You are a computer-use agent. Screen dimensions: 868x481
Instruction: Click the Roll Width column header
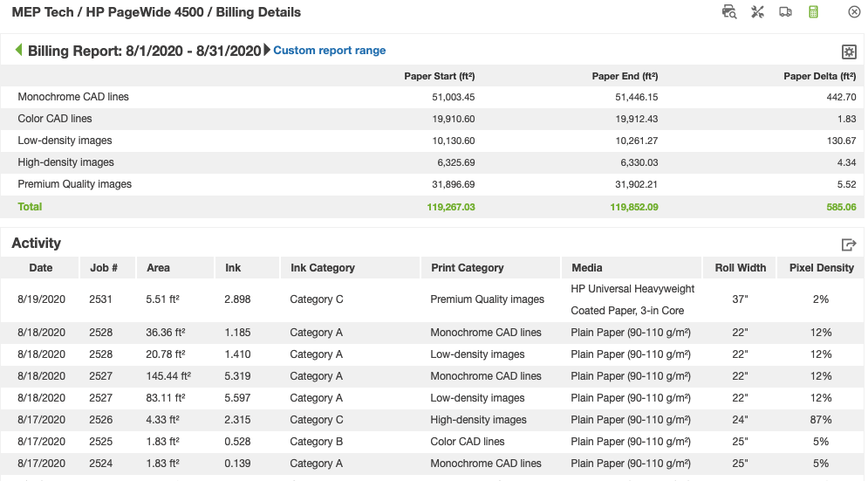[740, 268]
